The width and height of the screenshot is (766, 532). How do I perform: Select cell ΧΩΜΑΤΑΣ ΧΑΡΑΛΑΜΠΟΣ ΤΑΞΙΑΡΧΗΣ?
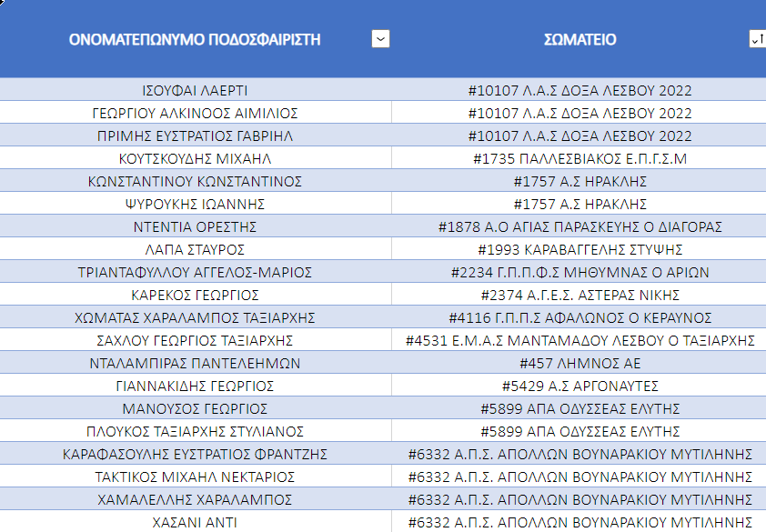coord(196,316)
